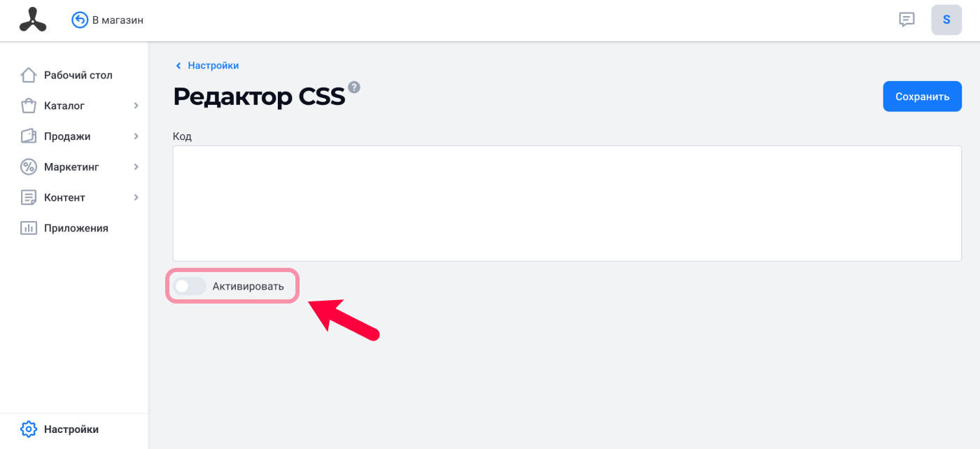Click the Сохранить button
This screenshot has width=980, height=449.
[922, 97]
